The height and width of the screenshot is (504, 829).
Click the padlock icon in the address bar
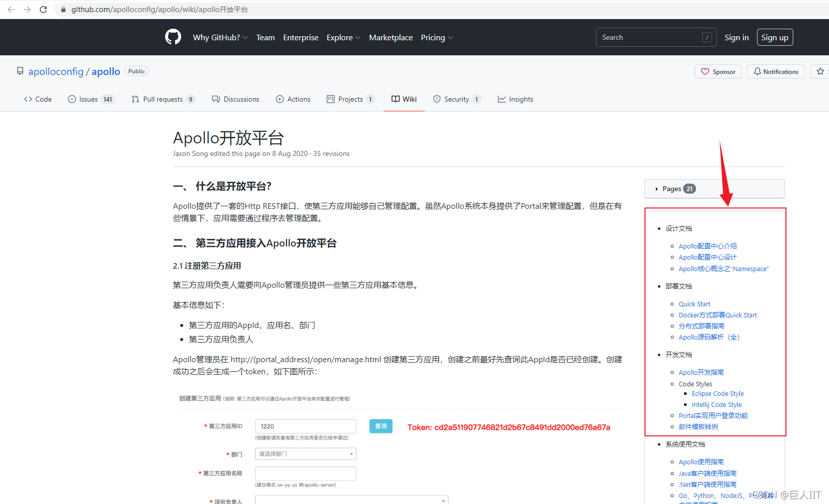62,9
